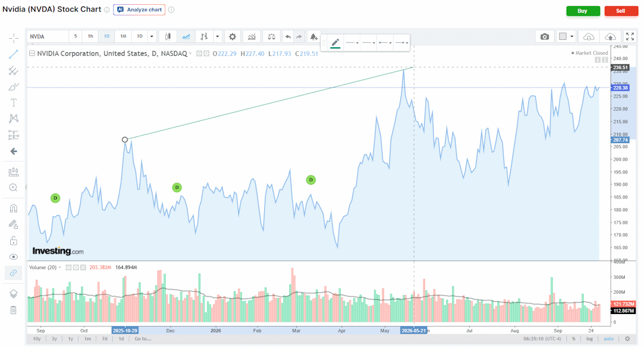Image resolution: width=644 pixels, height=348 pixels.
Task: Switch to bars chart style
Action: tap(204, 36)
